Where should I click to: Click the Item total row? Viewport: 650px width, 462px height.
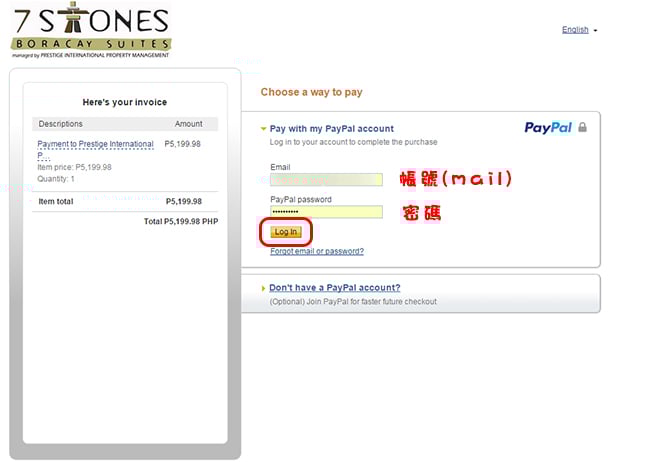(125, 202)
